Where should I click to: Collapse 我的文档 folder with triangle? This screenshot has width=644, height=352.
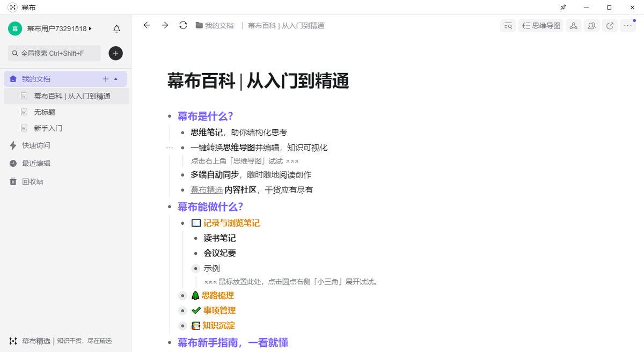(116, 79)
